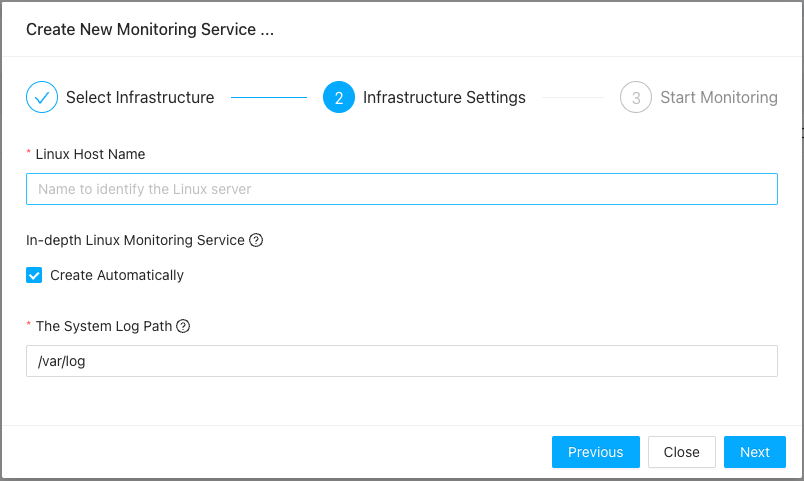Open help icon for In-depth Linux Monitoring Service

click(x=256, y=240)
